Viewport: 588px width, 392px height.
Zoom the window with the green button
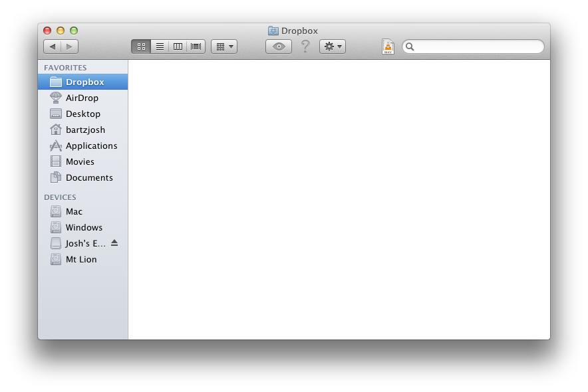(x=74, y=31)
